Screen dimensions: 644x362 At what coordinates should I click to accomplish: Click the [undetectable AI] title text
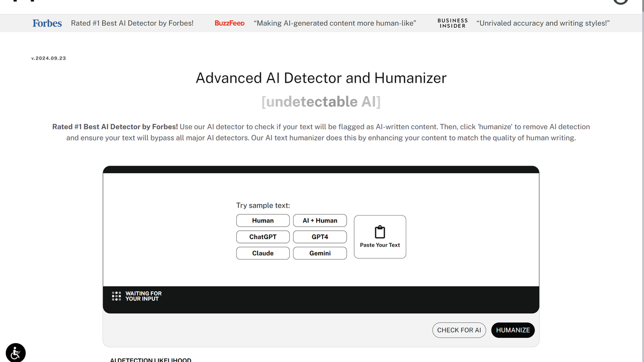321,101
